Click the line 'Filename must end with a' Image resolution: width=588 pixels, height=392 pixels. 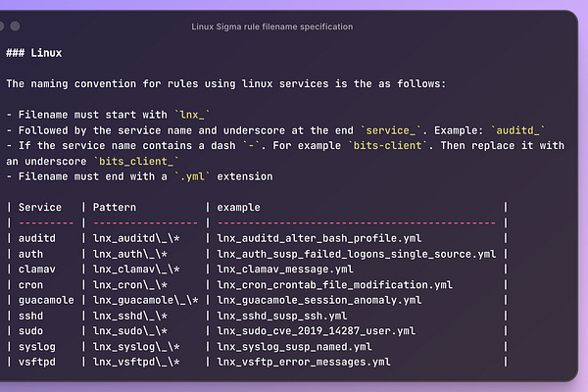point(93,176)
